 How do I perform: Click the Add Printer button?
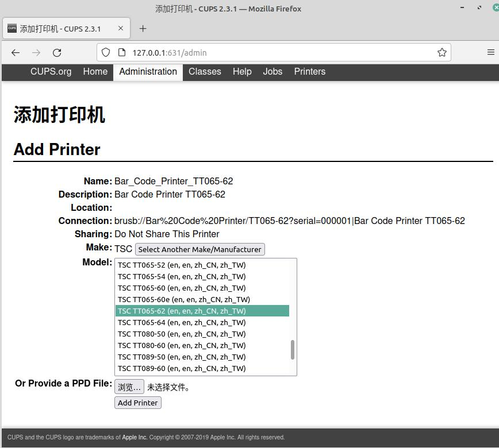pos(138,403)
